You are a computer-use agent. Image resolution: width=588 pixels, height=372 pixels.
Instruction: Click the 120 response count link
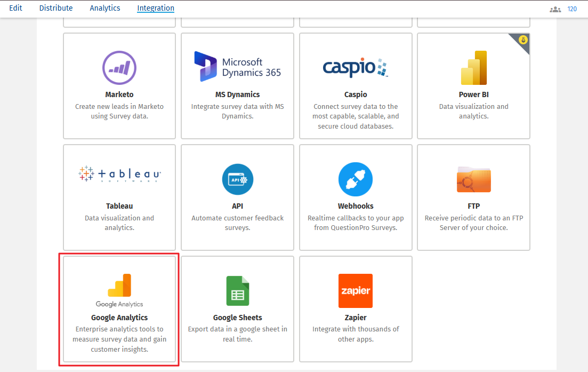coord(572,9)
